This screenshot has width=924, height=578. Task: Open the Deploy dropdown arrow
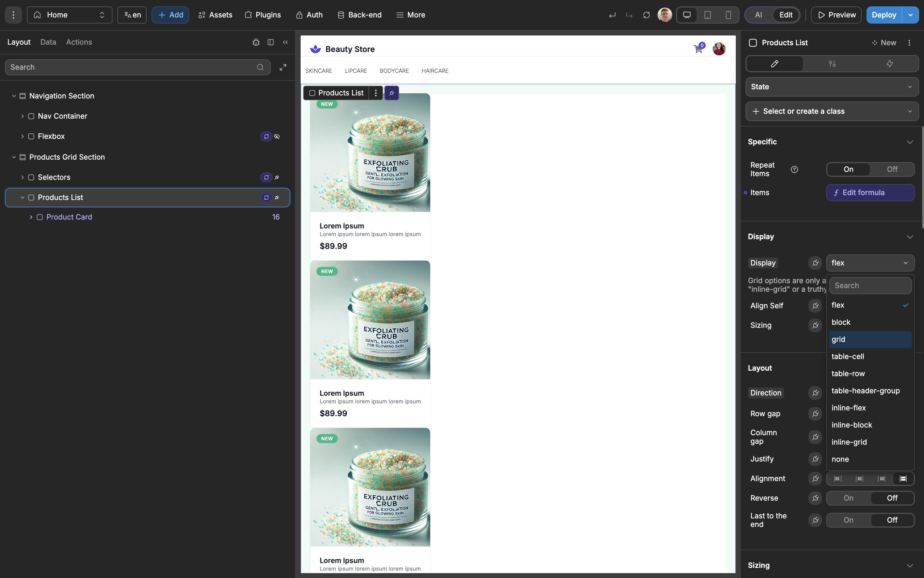(x=911, y=15)
